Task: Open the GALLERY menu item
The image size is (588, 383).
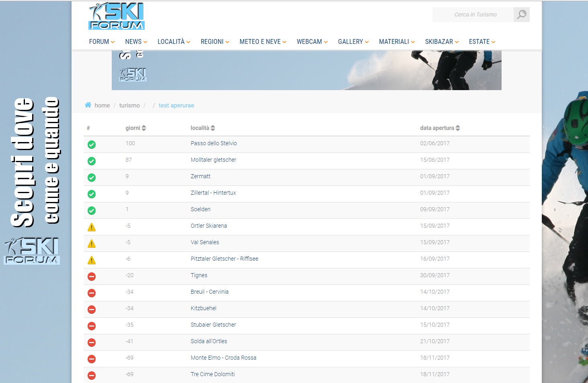Action: click(353, 42)
